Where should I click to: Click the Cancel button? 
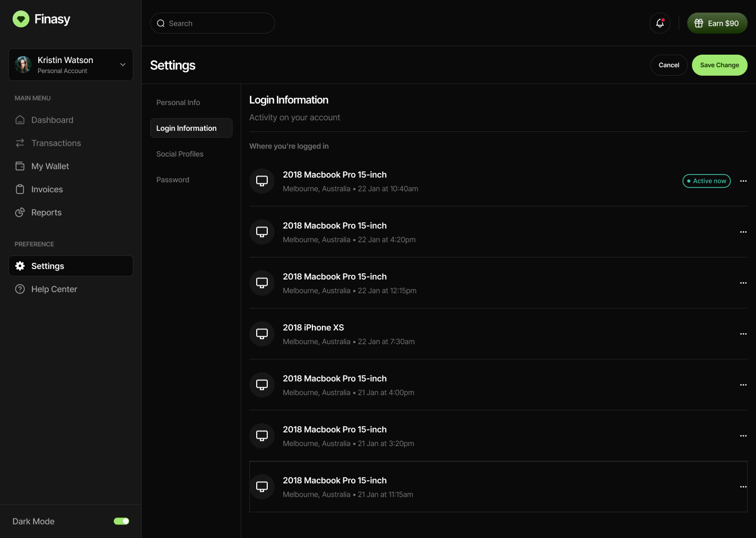[669, 65]
